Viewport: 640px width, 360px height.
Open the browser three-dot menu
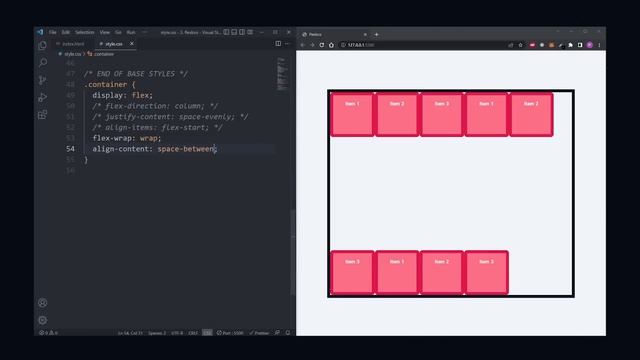[599, 45]
